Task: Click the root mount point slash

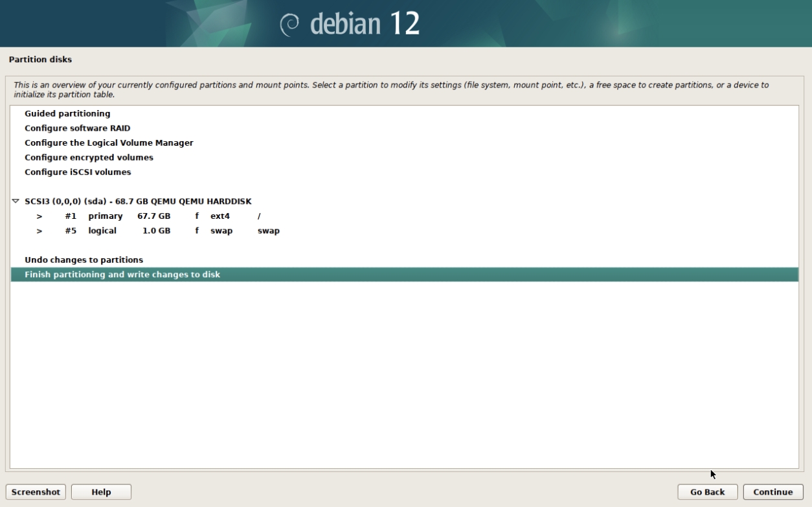Action: pos(259,216)
